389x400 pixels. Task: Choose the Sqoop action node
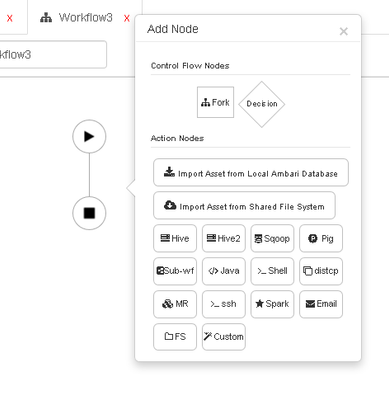click(272, 238)
